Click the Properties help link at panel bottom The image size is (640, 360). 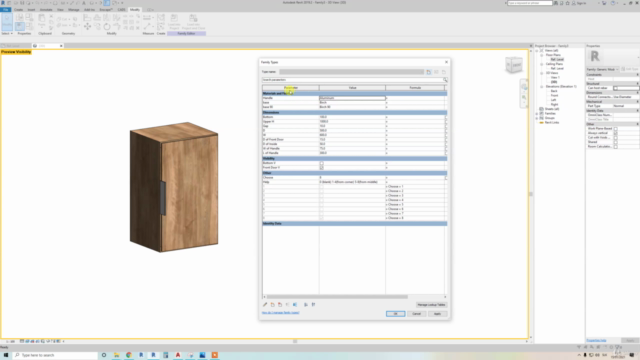point(596,340)
